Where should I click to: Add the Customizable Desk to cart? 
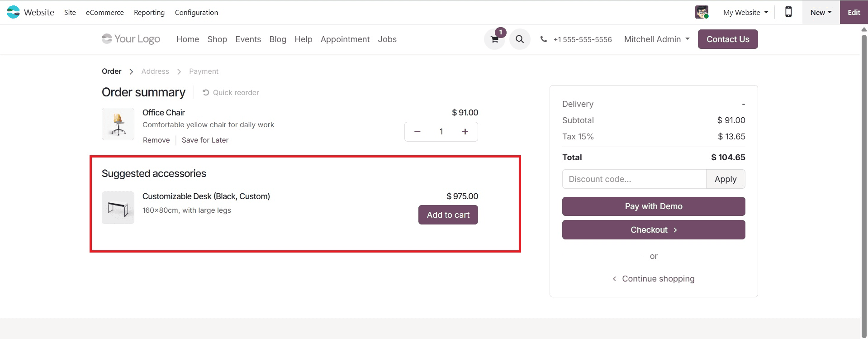(x=448, y=215)
